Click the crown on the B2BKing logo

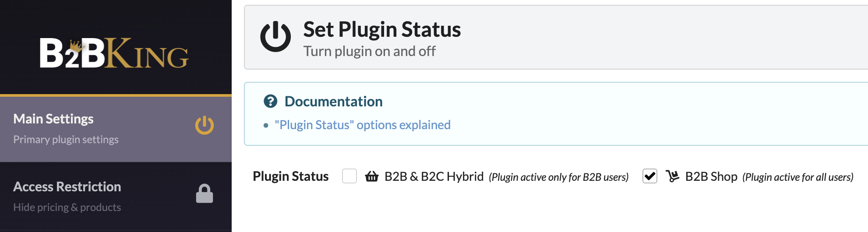[x=77, y=46]
